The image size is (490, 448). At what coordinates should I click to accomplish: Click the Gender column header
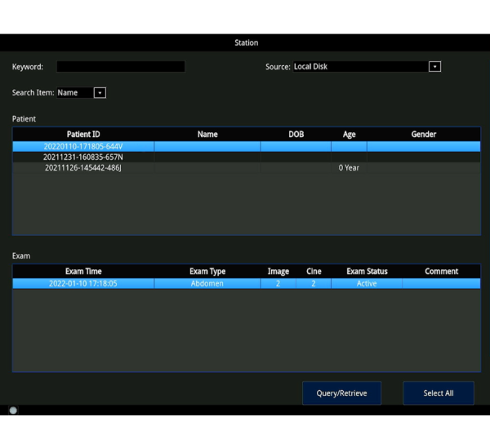[x=423, y=135]
